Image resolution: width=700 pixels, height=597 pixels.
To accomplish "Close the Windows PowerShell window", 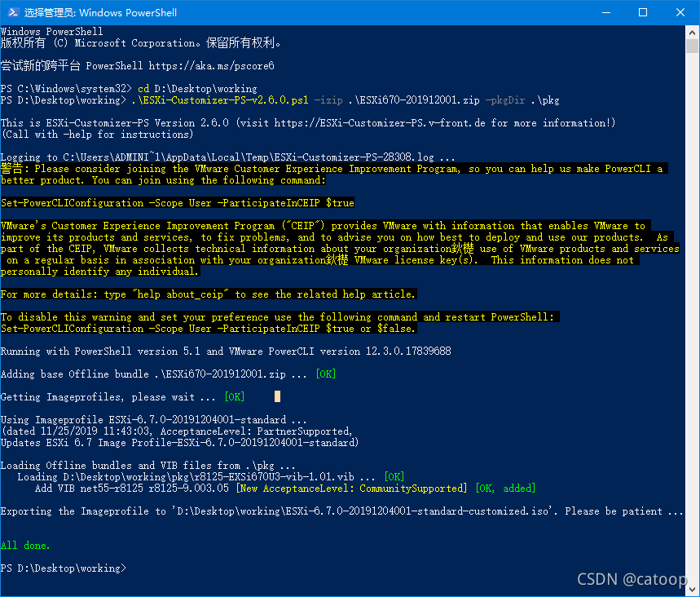I will pyautogui.click(x=680, y=12).
